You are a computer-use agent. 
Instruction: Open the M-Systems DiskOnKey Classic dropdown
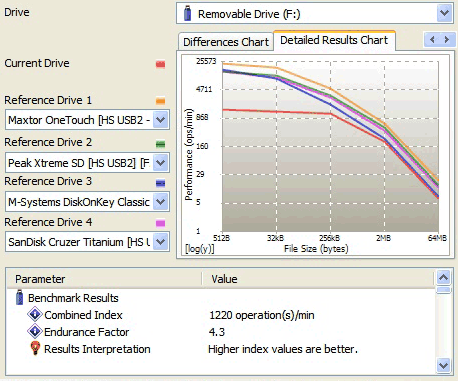[161, 202]
